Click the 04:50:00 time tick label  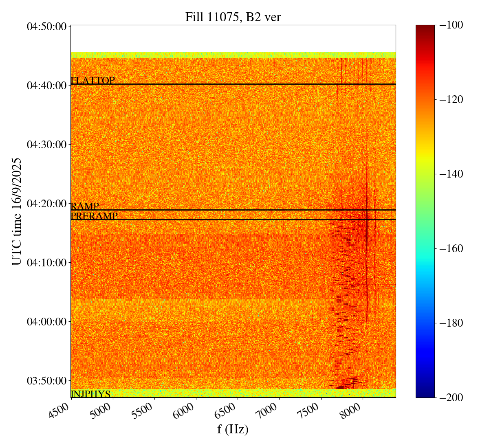click(x=46, y=26)
